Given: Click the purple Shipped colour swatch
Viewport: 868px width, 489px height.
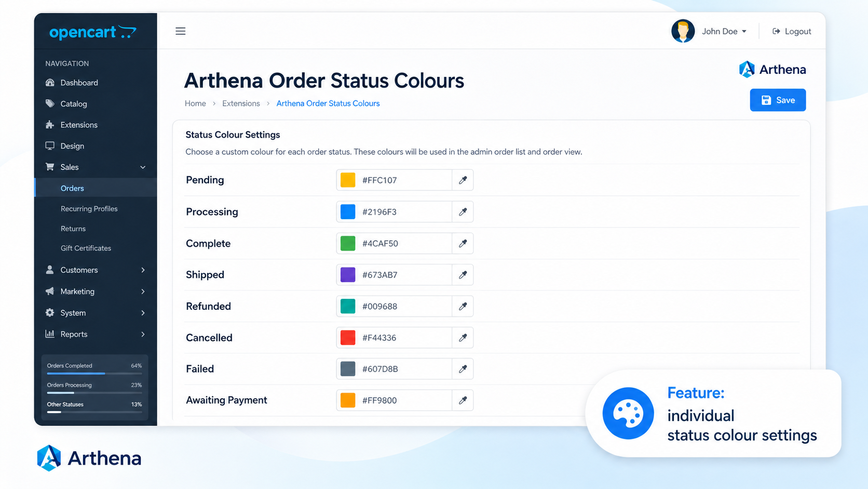Looking at the screenshot, I should click(348, 274).
